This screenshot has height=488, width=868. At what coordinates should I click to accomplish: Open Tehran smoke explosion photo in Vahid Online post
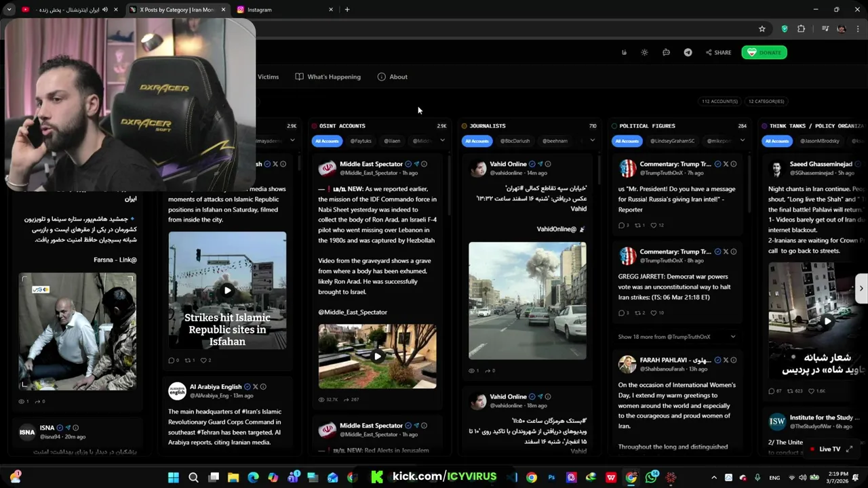point(528,301)
